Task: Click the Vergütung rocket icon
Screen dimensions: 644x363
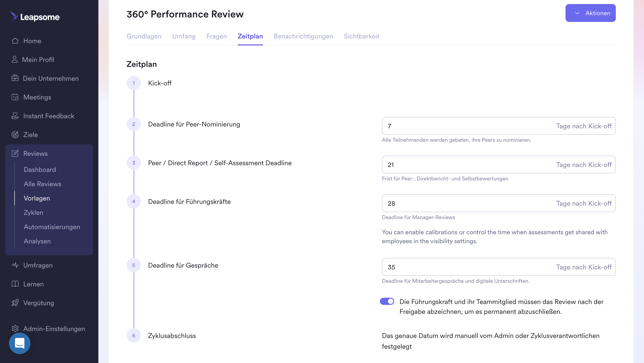Action: 15,303
